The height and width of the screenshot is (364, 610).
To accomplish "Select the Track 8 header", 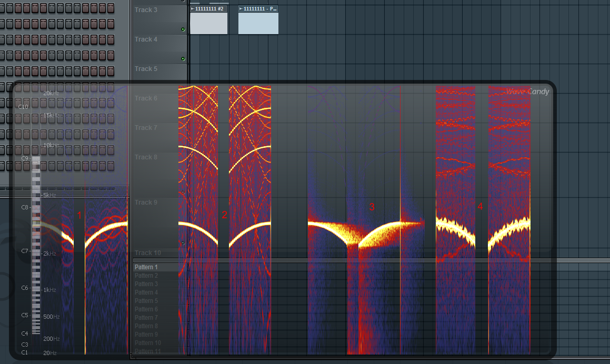I will point(159,174).
